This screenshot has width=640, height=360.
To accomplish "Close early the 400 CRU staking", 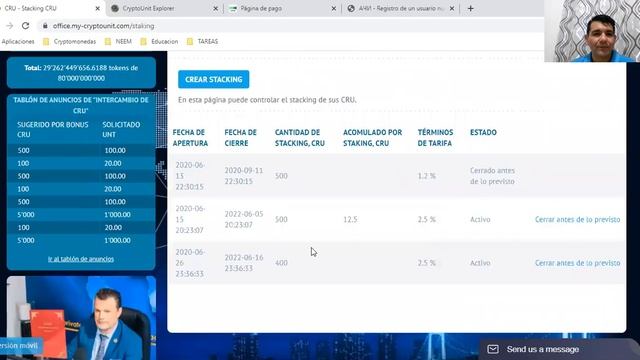I will (x=578, y=263).
